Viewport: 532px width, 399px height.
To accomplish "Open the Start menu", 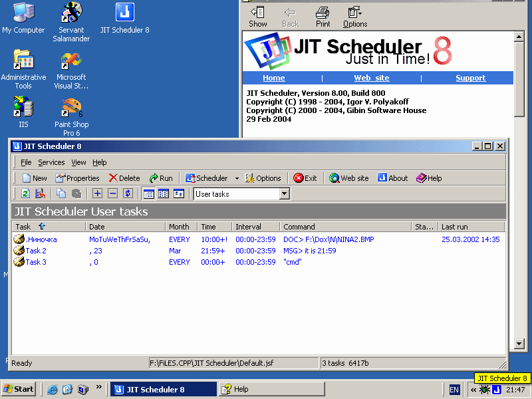I will (x=19, y=389).
